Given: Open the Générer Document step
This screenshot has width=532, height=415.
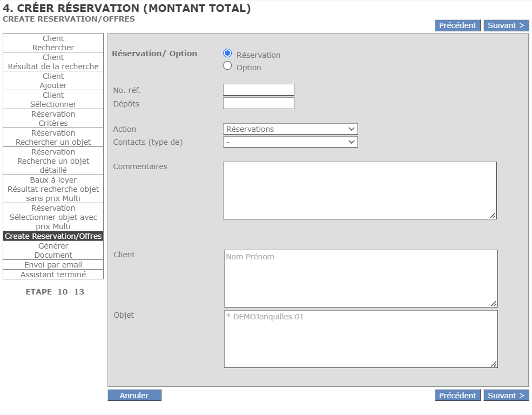Looking at the screenshot, I should point(53,251).
